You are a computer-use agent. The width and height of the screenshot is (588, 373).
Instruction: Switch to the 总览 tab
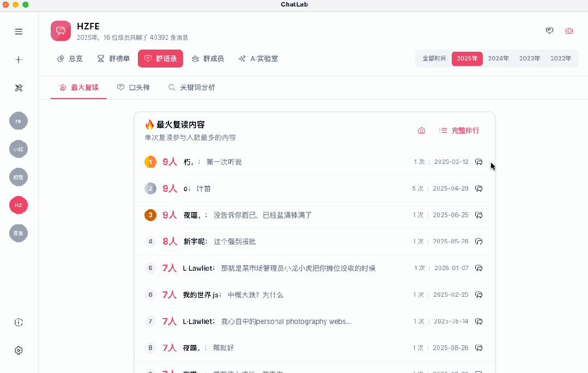click(70, 58)
